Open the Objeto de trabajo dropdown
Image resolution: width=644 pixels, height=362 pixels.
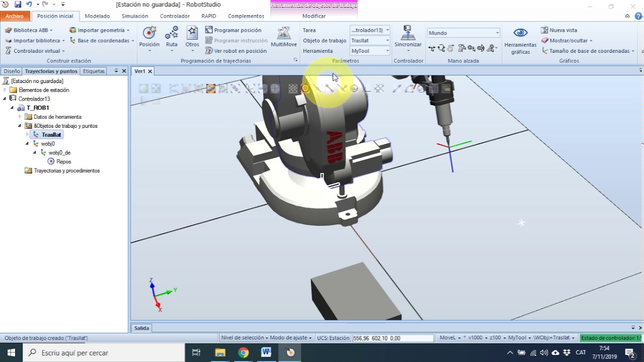370,40
